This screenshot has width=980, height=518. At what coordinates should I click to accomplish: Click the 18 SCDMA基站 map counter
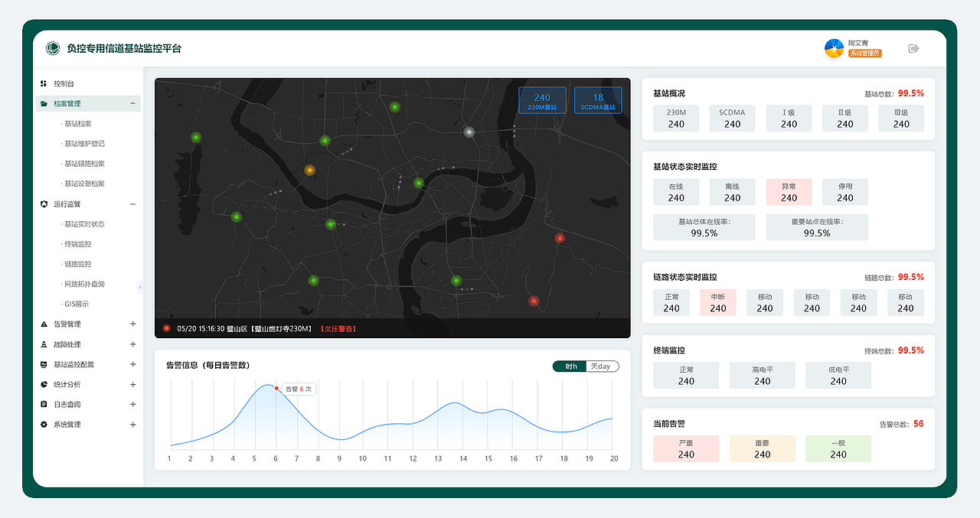pyautogui.click(x=598, y=100)
